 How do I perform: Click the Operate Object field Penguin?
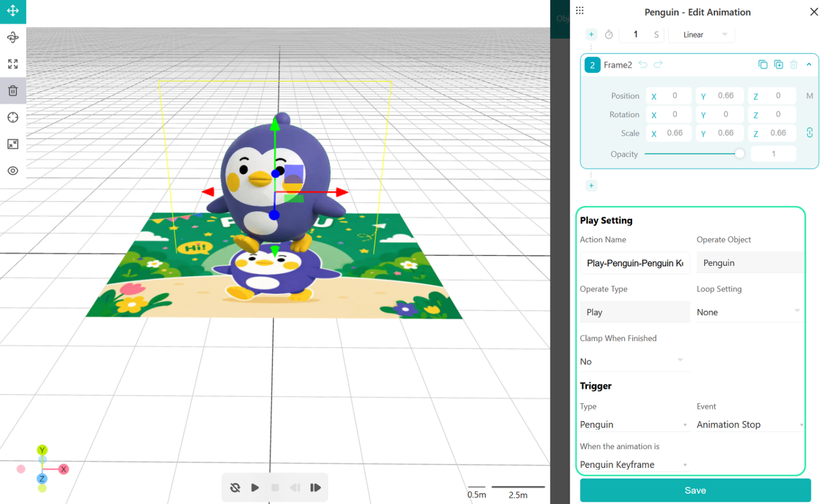click(751, 263)
